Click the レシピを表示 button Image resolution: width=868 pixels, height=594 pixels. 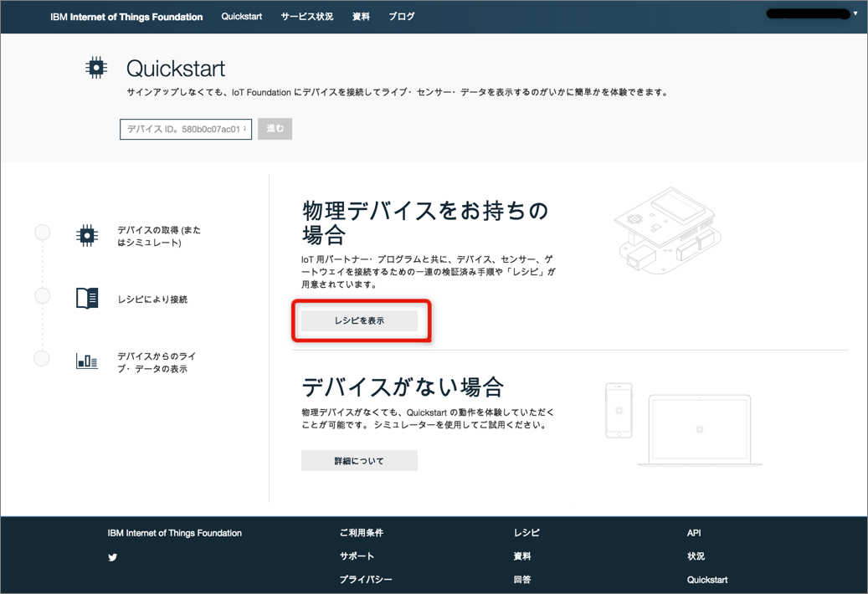[x=359, y=320]
